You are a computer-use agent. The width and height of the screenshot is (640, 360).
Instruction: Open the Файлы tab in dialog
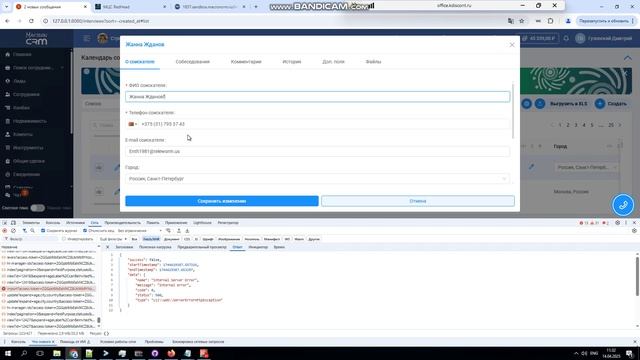pos(373,62)
